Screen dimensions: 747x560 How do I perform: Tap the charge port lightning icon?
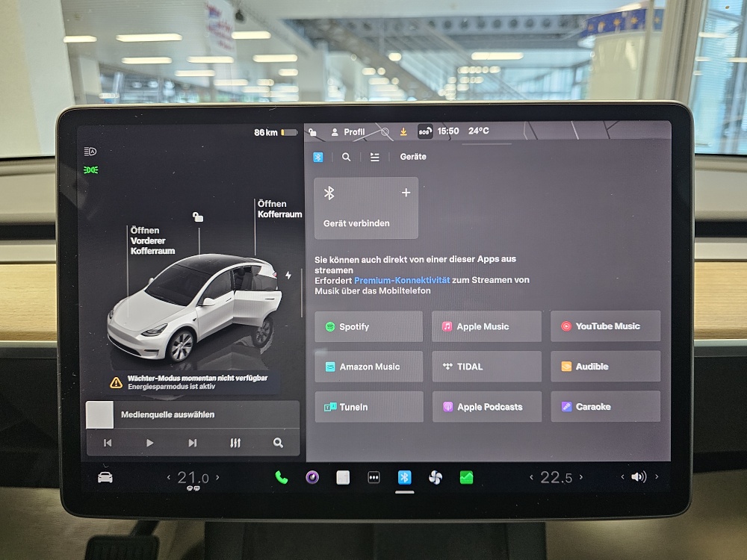coord(288,276)
